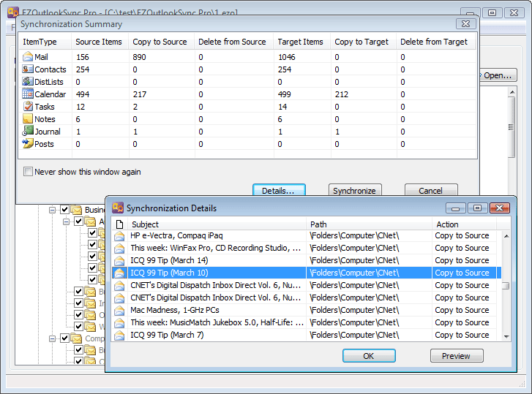Viewport: 532px width, 394px height.
Task: Enable Never show this window again checkbox
Action: (28, 172)
